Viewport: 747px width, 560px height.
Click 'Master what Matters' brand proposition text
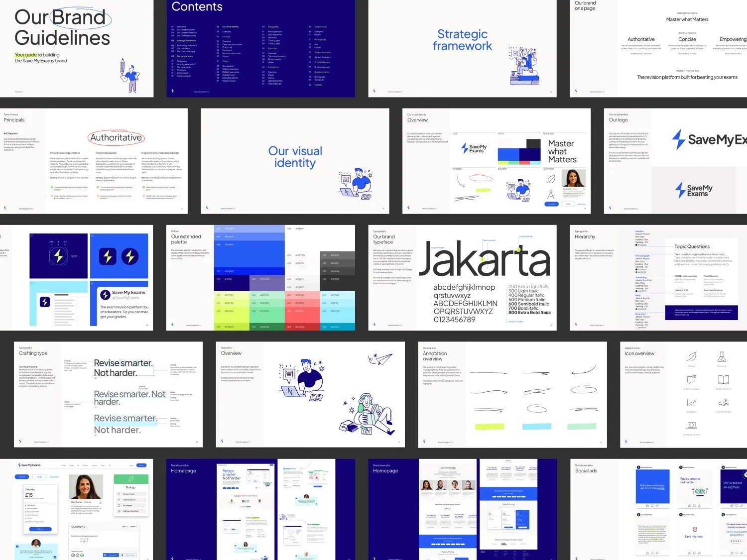(x=687, y=19)
